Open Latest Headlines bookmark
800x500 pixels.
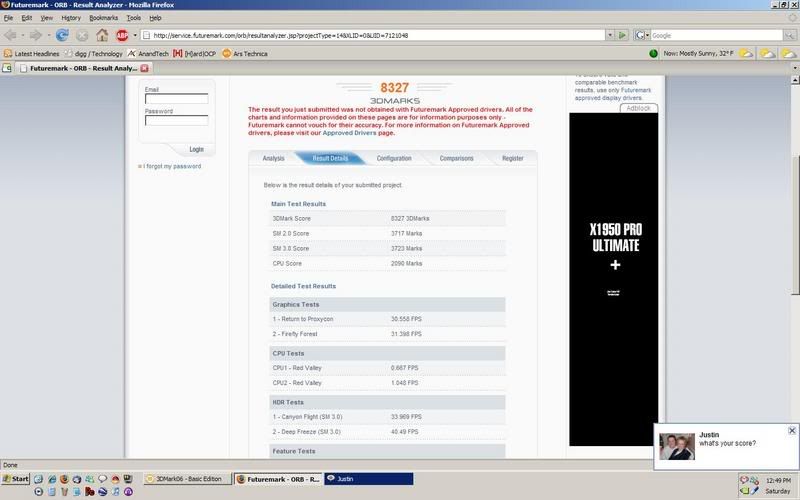coord(32,53)
